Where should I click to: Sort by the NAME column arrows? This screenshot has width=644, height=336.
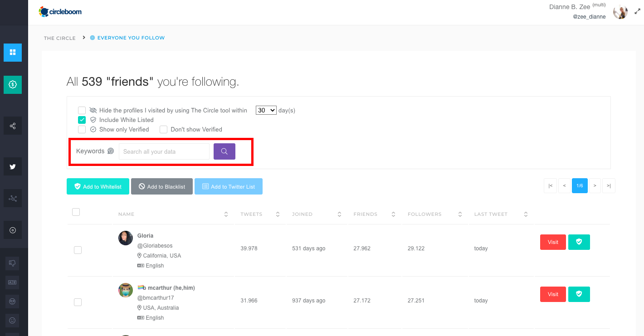[226, 214]
